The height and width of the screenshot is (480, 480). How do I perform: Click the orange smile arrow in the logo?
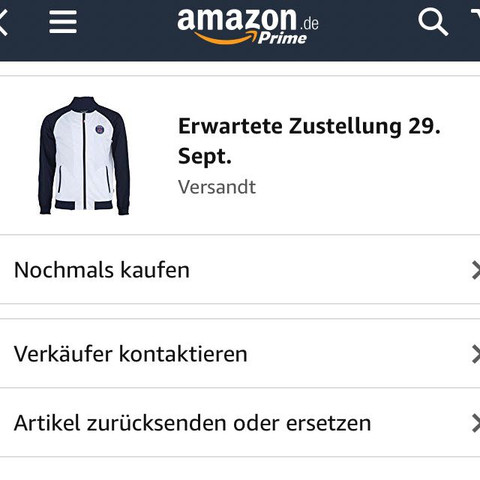click(226, 37)
